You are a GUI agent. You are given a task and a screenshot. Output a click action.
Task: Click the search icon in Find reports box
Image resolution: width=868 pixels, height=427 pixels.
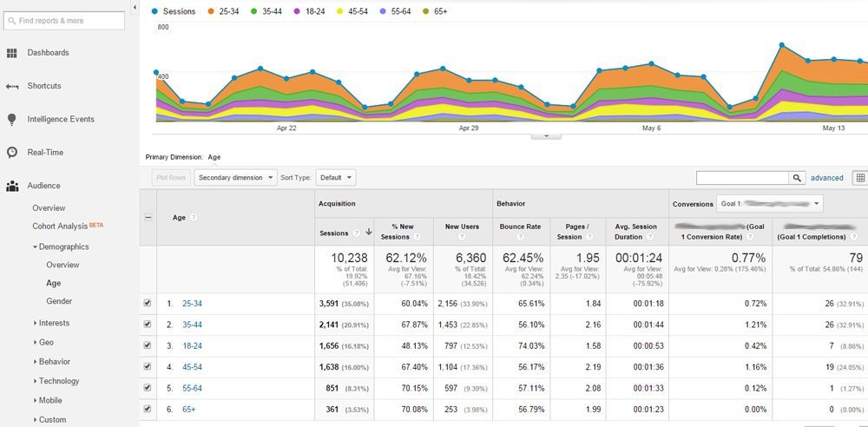11,21
